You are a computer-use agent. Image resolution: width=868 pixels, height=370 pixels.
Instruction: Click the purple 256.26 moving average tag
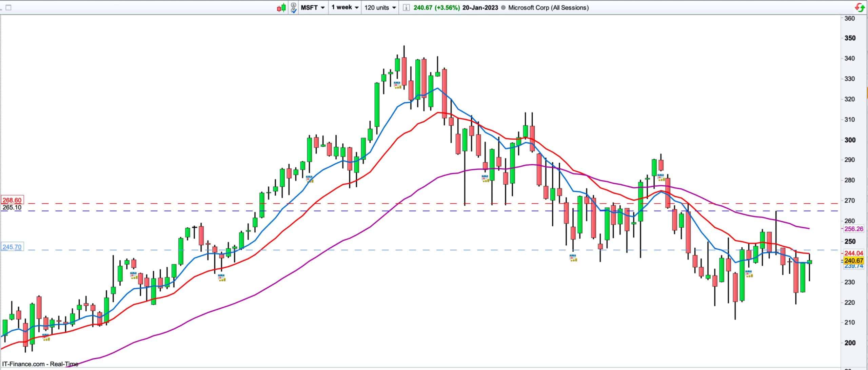pos(853,229)
